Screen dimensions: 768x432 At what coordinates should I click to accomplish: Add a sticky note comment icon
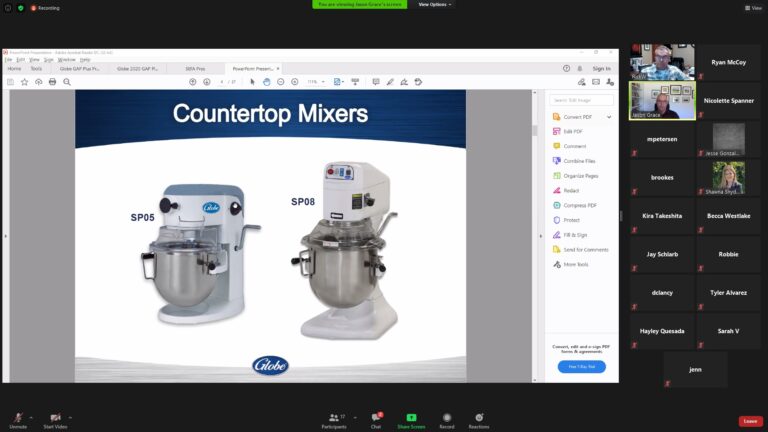pyautogui.click(x=376, y=82)
